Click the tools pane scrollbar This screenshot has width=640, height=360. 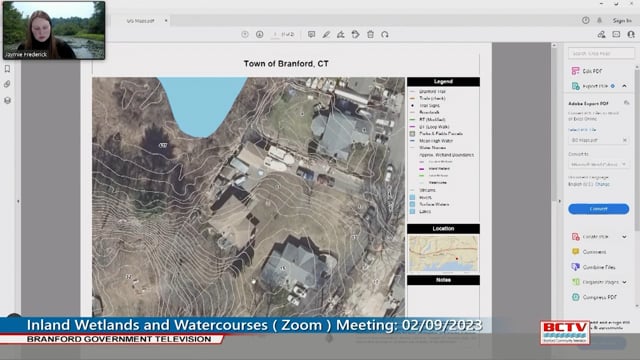637,149
